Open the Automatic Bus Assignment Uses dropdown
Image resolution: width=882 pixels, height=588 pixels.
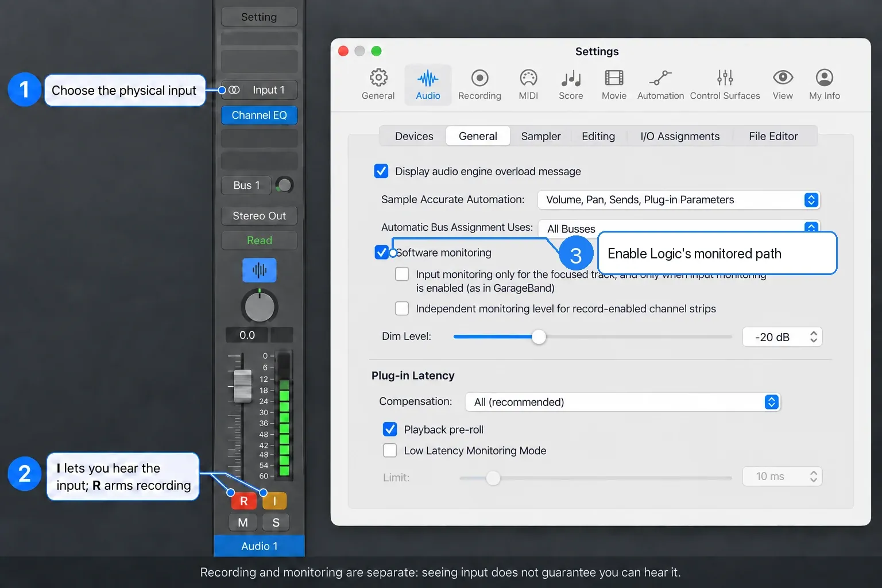(x=679, y=228)
